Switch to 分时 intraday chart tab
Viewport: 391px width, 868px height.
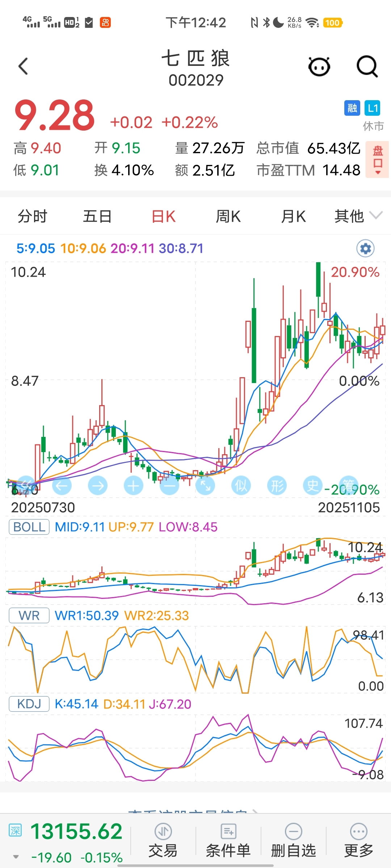[33, 216]
